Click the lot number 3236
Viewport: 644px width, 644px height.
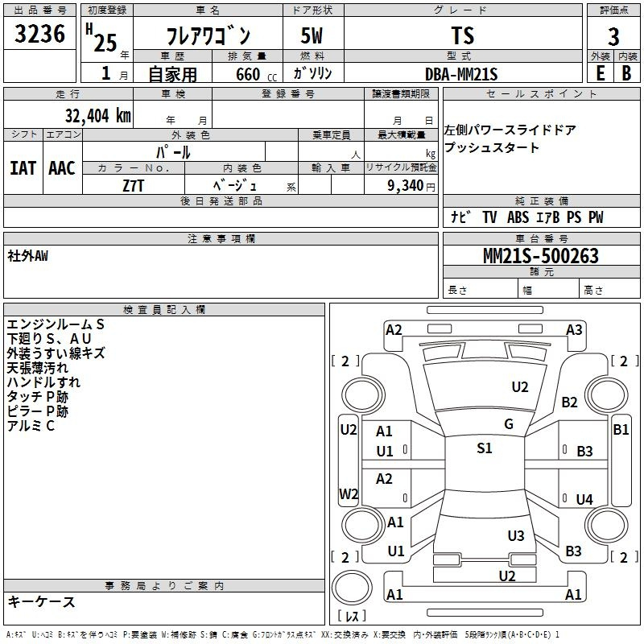(x=39, y=33)
